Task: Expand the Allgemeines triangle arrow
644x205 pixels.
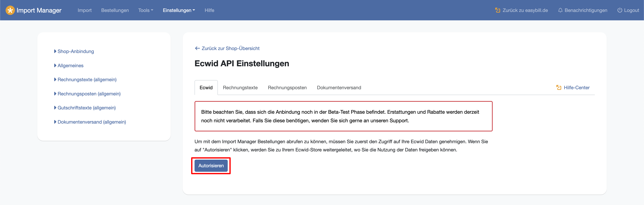Action: 55,65
